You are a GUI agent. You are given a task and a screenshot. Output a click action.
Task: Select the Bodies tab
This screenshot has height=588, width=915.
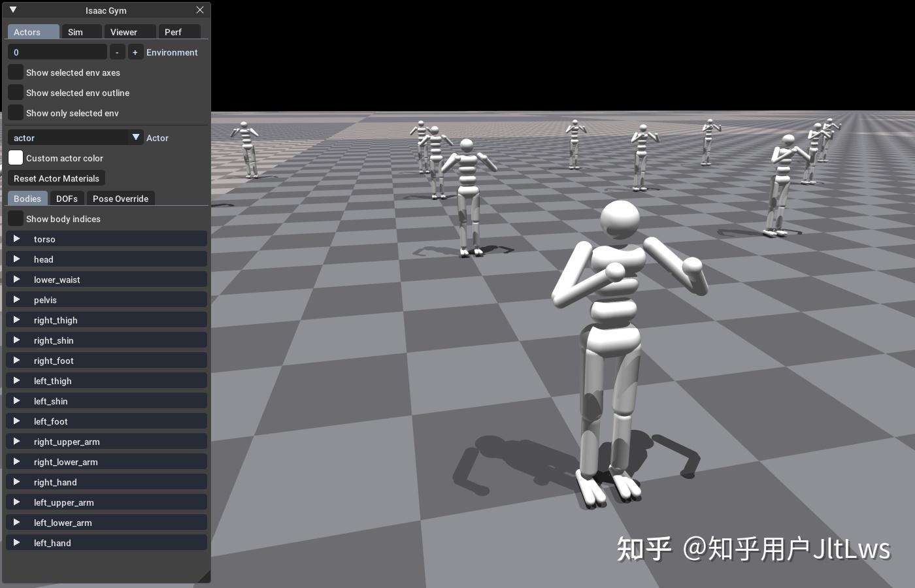[x=27, y=199]
